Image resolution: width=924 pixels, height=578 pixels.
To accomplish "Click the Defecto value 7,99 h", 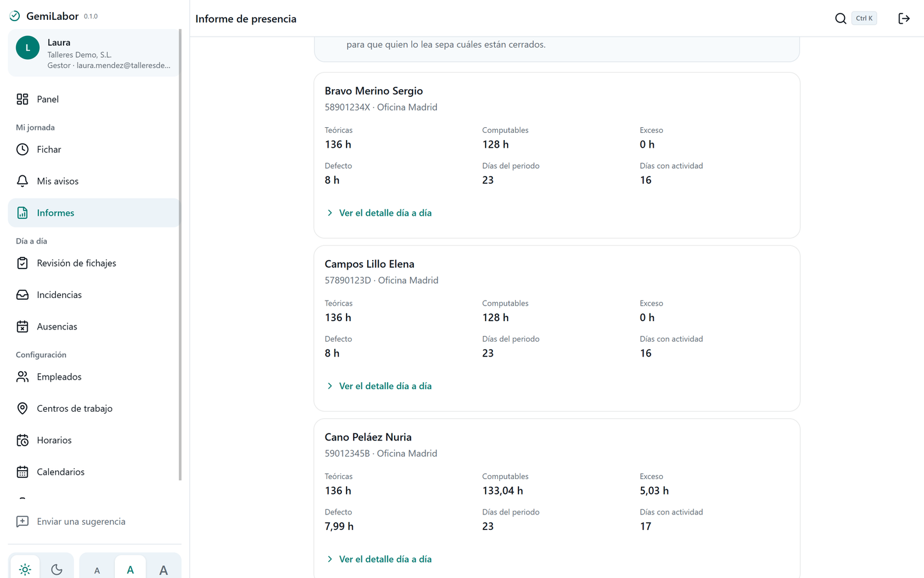I will pyautogui.click(x=339, y=526).
